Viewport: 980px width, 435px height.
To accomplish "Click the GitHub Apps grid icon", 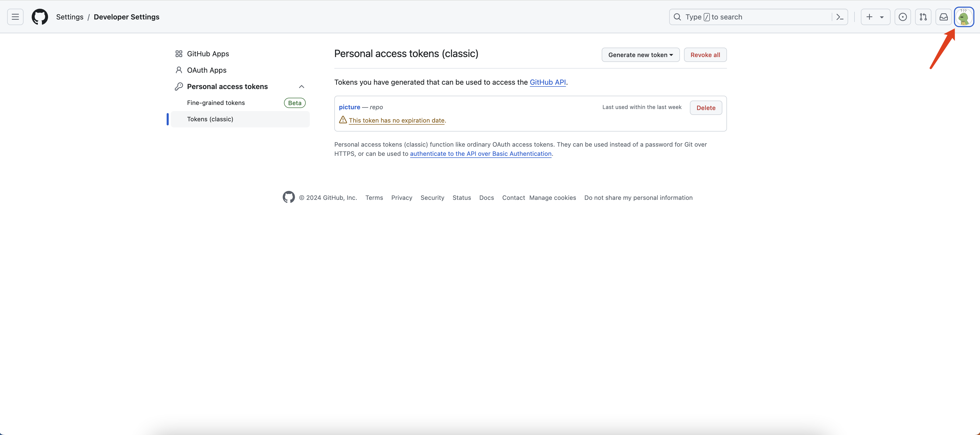I will 179,54.
